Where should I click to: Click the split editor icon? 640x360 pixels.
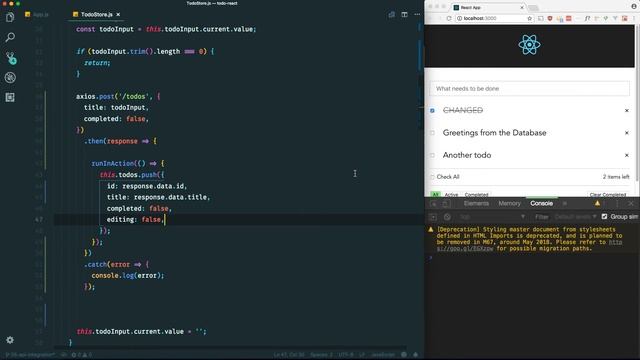tap(404, 14)
